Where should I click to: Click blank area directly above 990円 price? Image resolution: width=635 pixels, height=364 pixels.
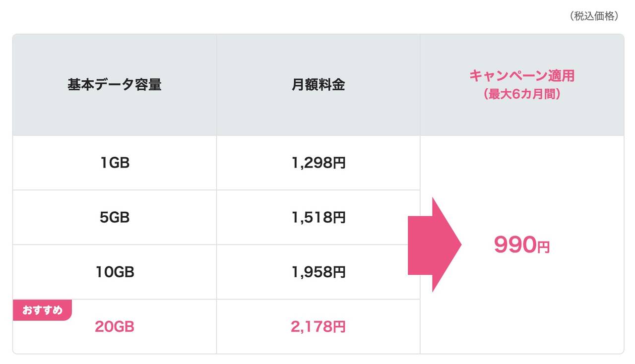(x=522, y=188)
